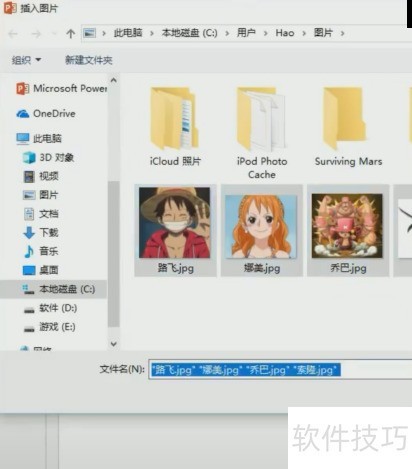Open 音乐 folder in the sidebar
412x469 pixels.
tap(49, 251)
